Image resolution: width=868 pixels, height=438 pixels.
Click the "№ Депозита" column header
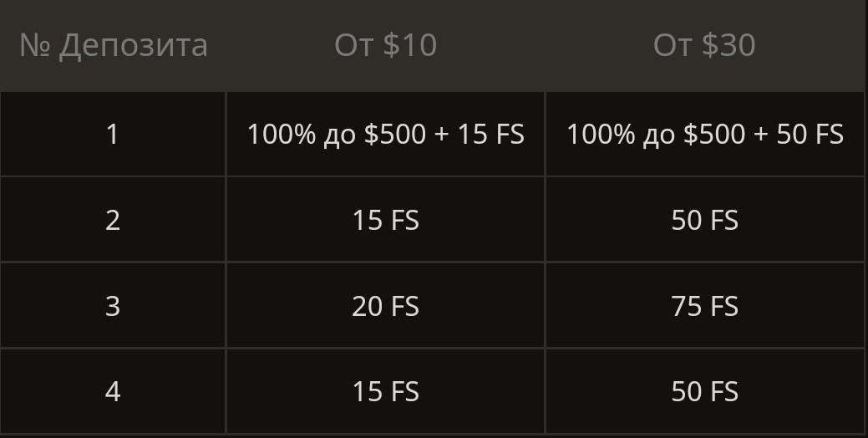pyautogui.click(x=113, y=45)
